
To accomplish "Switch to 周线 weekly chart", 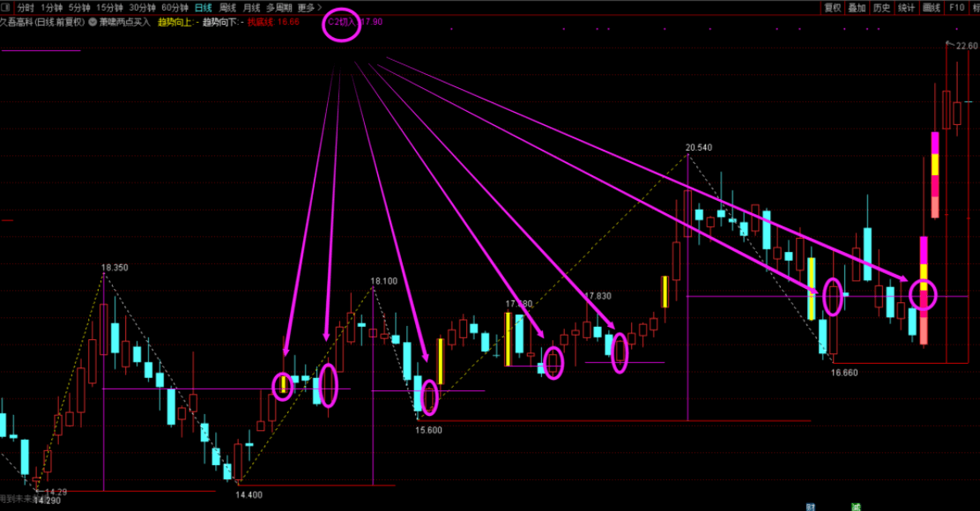I will click(227, 8).
